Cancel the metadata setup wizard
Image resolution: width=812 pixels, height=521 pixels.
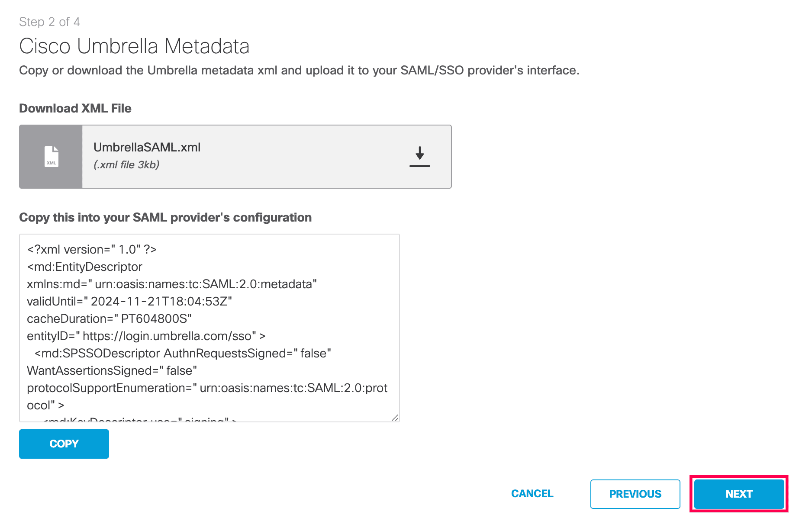coord(532,494)
